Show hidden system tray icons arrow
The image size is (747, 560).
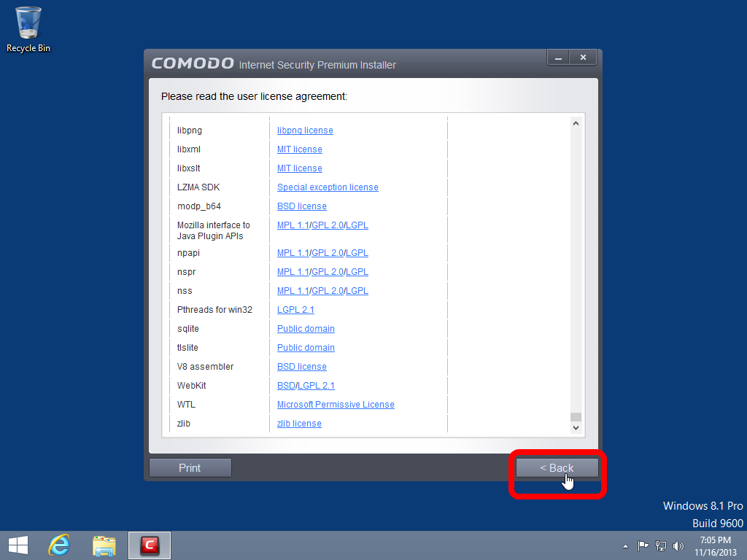point(625,546)
